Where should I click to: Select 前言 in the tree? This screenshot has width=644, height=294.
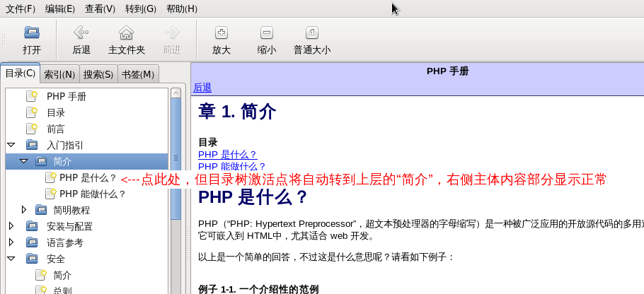[56, 129]
